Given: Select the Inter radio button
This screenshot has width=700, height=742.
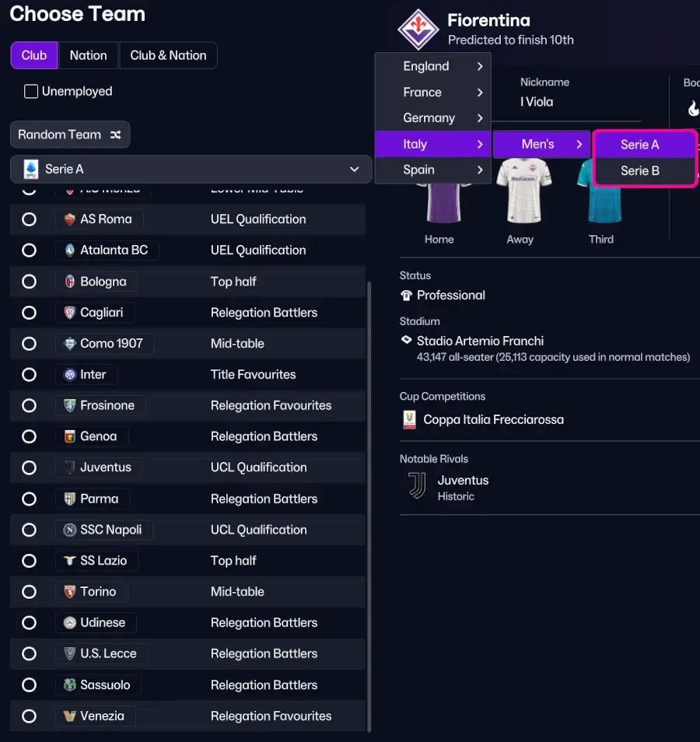Looking at the screenshot, I should pyautogui.click(x=30, y=375).
